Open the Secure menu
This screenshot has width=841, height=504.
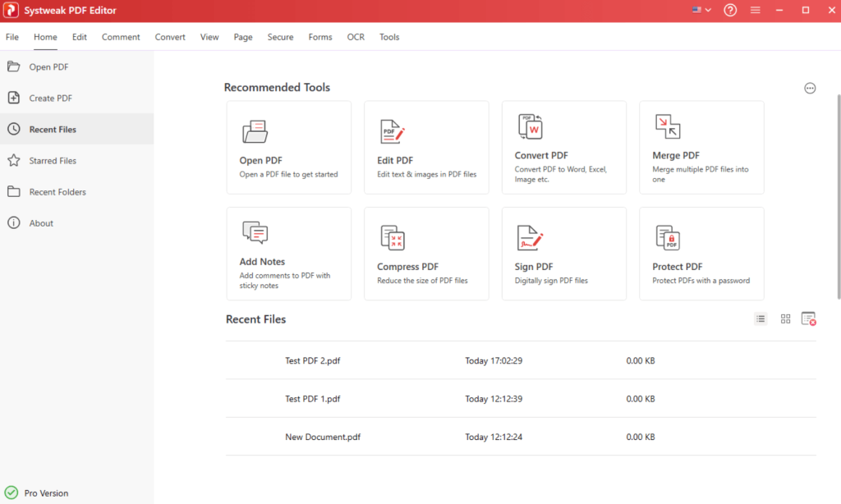pos(280,37)
